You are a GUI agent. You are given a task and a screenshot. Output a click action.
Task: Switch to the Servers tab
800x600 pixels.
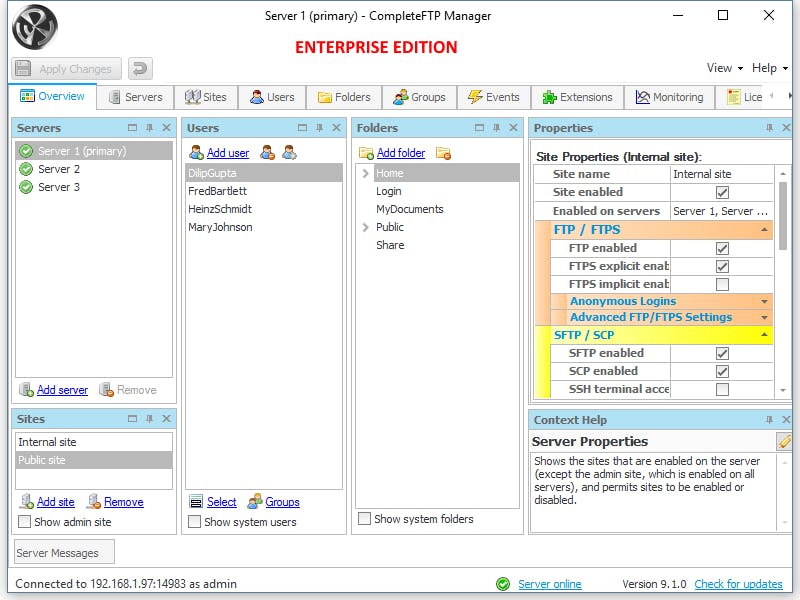pyautogui.click(x=136, y=97)
